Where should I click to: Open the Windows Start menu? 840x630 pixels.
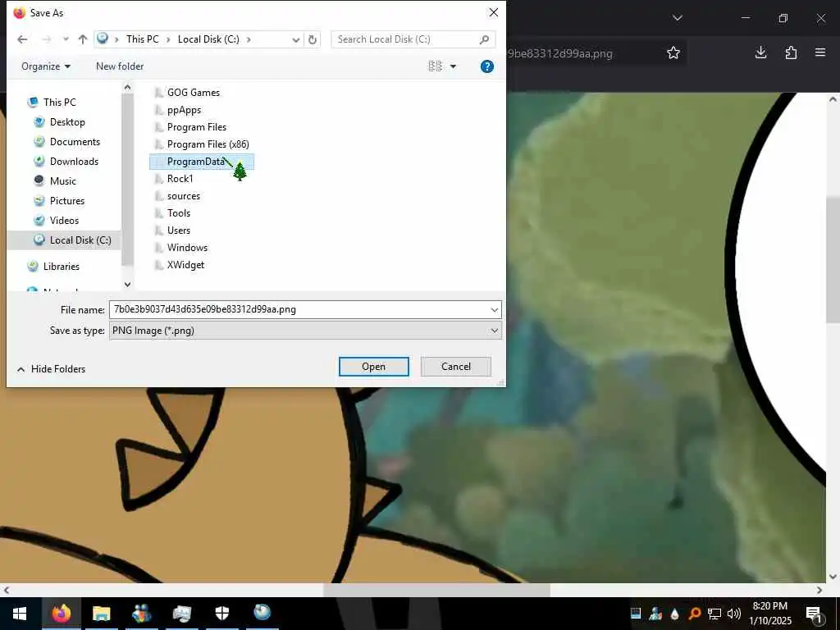pyautogui.click(x=20, y=614)
